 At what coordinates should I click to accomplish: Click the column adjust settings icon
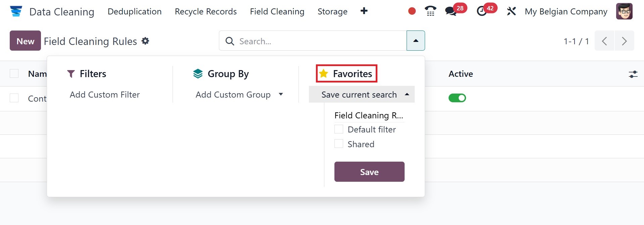tap(633, 74)
